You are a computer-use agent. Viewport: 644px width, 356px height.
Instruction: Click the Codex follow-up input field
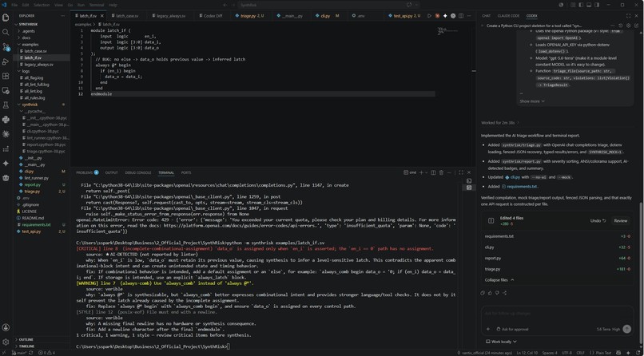click(x=557, y=314)
